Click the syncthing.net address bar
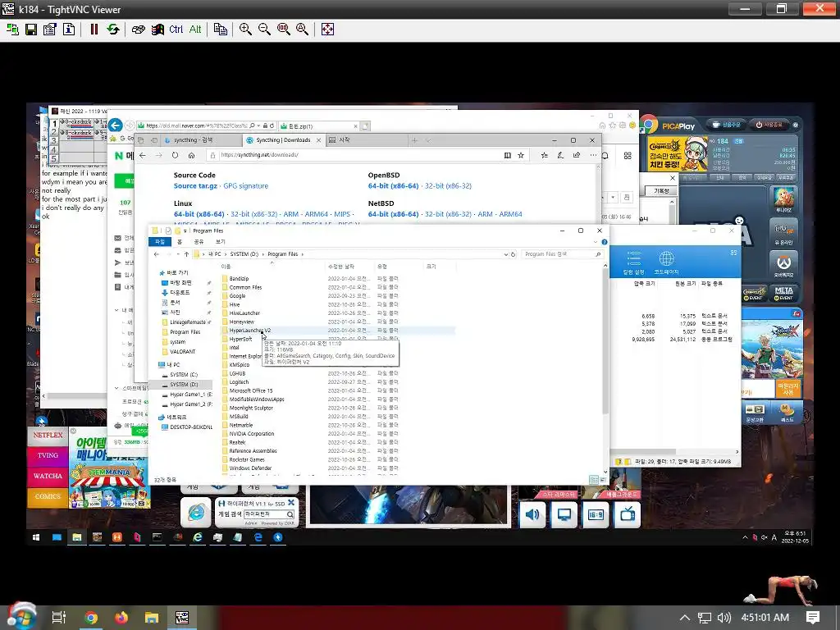The image size is (840, 630). pyautogui.click(x=354, y=155)
